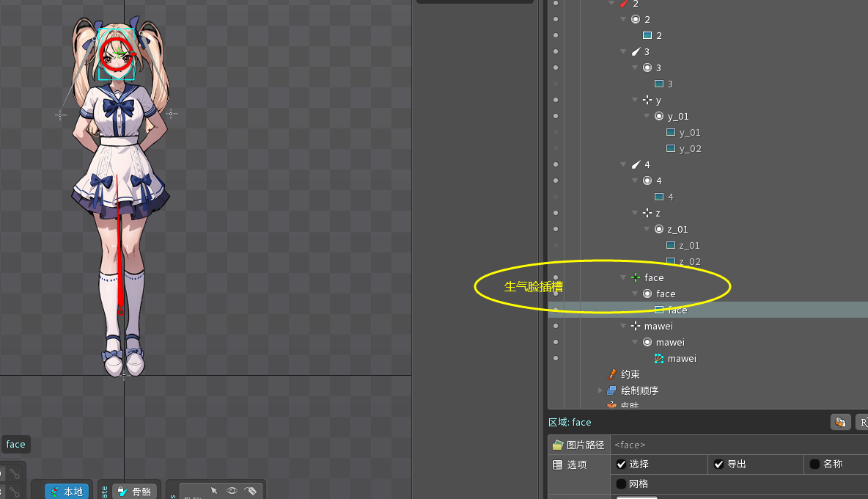Uncheck the 导出 export checkbox
The image size is (868, 499).
tap(718, 464)
